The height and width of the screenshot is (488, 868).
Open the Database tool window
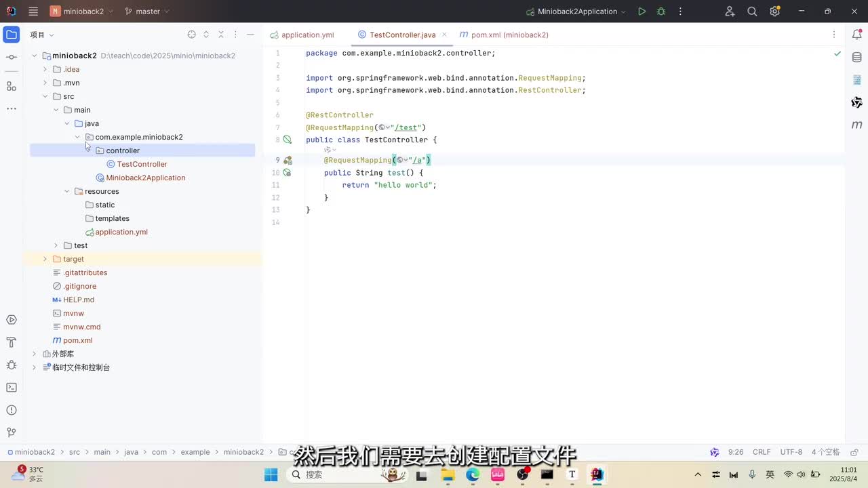[x=856, y=58]
